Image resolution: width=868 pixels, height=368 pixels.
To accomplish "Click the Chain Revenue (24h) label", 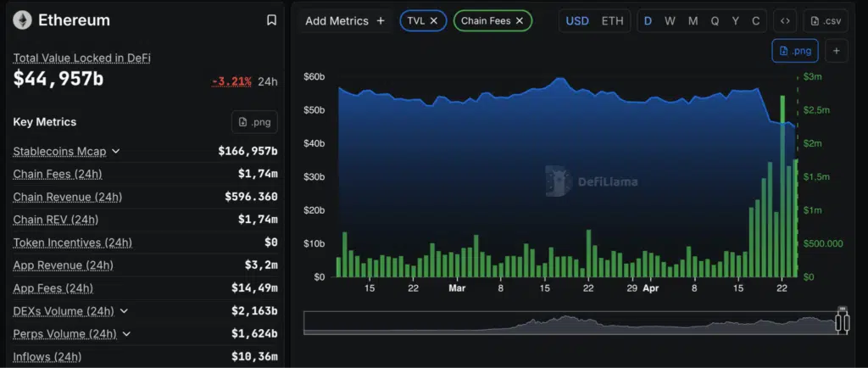I will (68, 197).
